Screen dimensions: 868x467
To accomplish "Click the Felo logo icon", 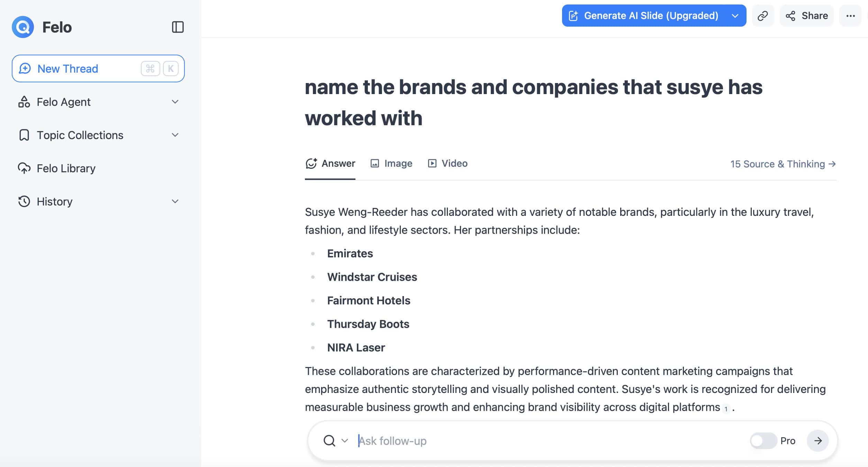I will [23, 27].
